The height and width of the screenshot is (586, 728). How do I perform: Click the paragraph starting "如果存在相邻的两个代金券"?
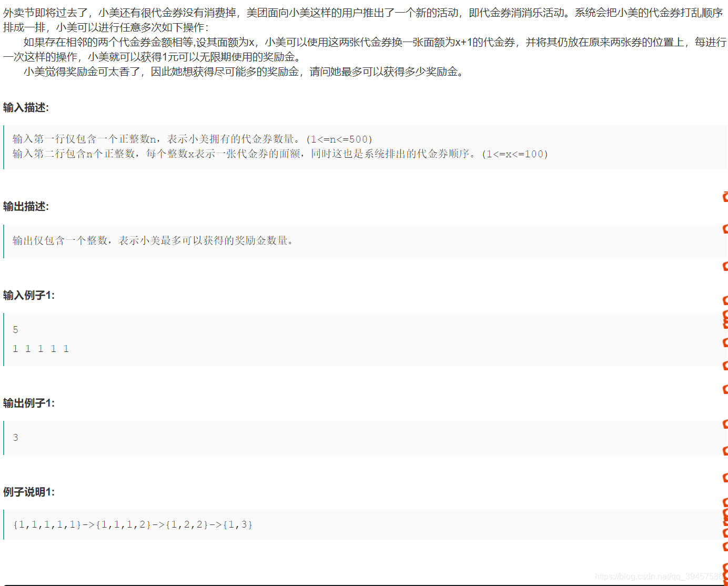tap(365, 49)
